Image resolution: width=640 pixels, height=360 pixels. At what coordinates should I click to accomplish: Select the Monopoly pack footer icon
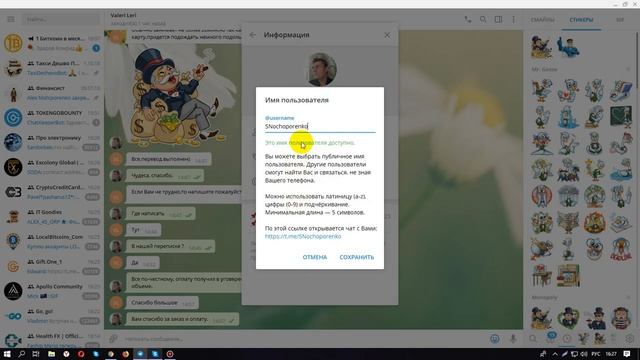point(600,338)
